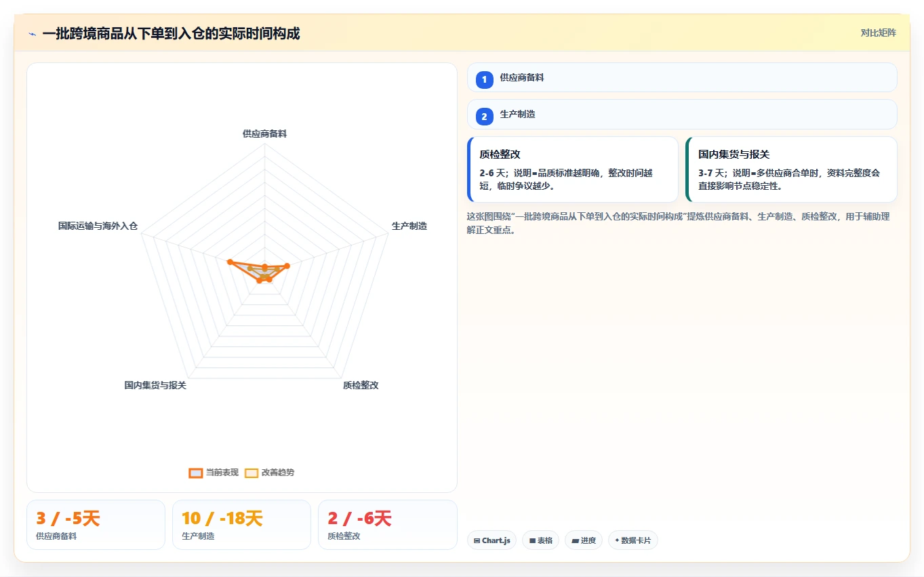
Task: Click radar data point on 生产制造 axis
Action: pos(287,266)
